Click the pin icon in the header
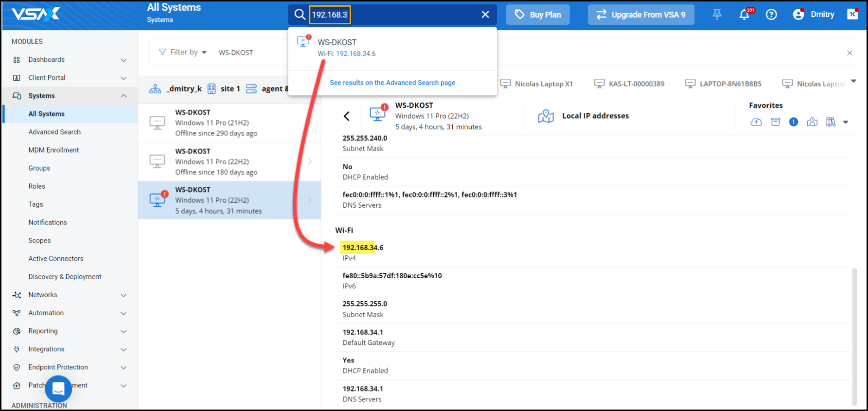This screenshot has height=411, width=868. pos(717,15)
